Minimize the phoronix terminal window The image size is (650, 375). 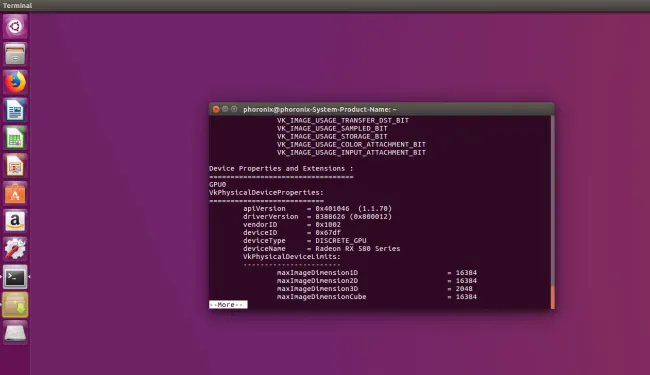click(x=225, y=109)
